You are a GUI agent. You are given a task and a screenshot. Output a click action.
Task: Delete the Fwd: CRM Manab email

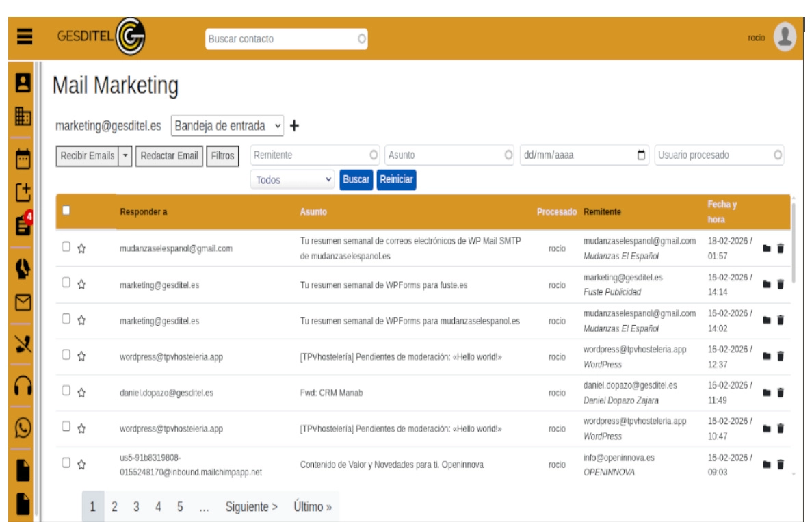coord(781,393)
